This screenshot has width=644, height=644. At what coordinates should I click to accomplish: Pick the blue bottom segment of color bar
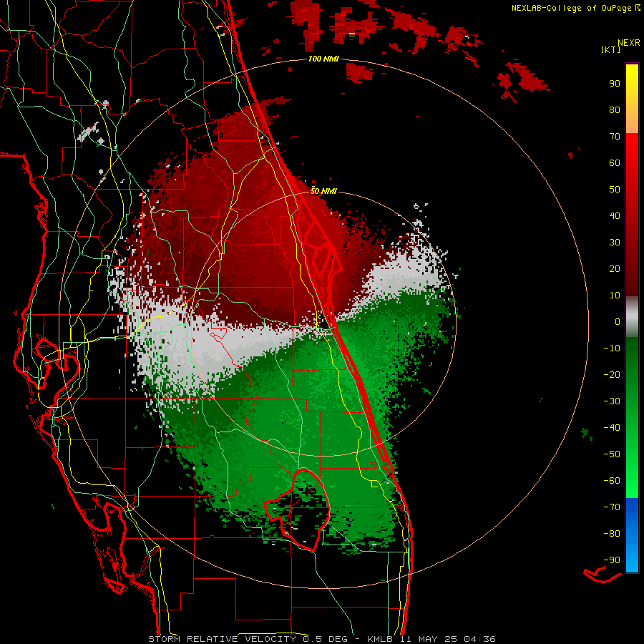click(x=632, y=535)
